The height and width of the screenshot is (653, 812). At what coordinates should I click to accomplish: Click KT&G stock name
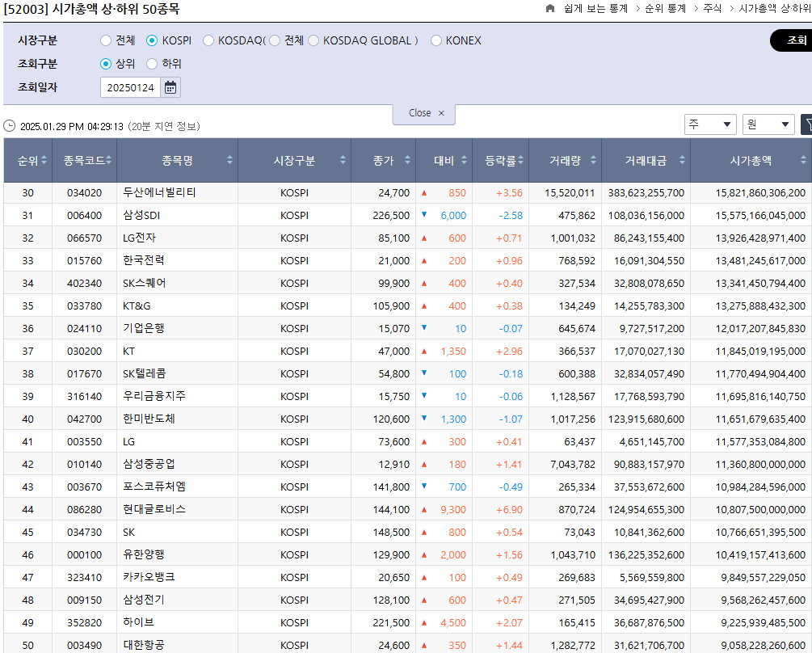tap(137, 306)
